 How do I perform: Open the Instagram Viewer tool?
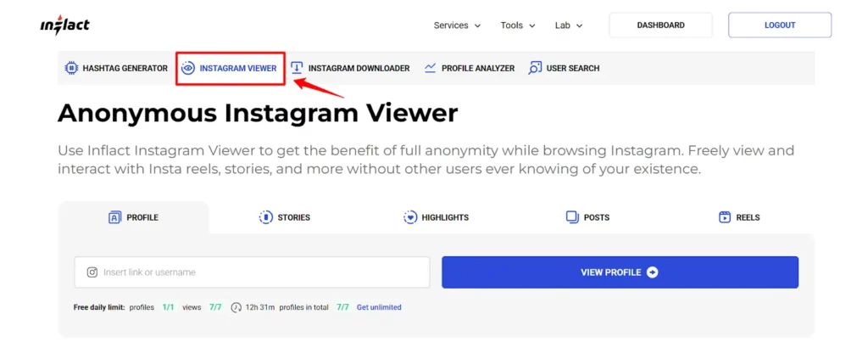pos(230,68)
